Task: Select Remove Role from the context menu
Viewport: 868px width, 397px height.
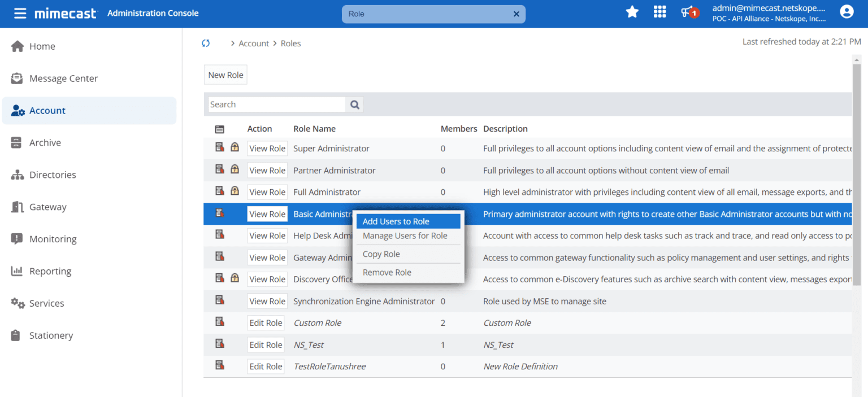Action: coord(387,272)
